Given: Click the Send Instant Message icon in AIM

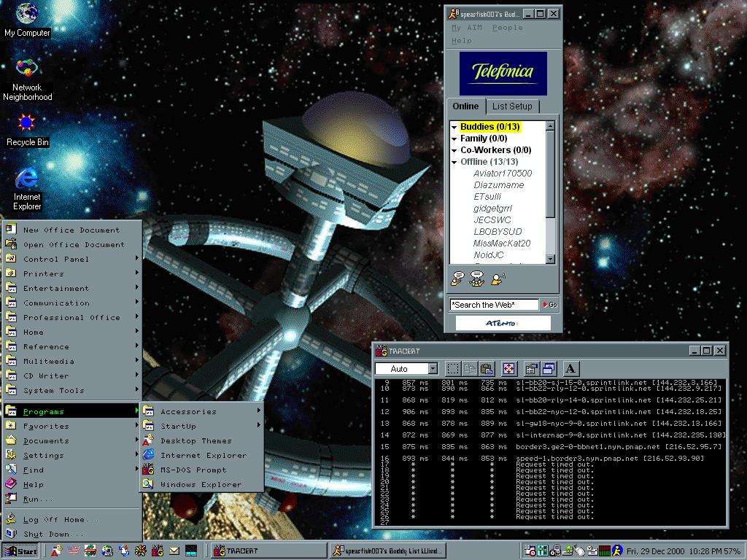Looking at the screenshot, I should tap(457, 278).
